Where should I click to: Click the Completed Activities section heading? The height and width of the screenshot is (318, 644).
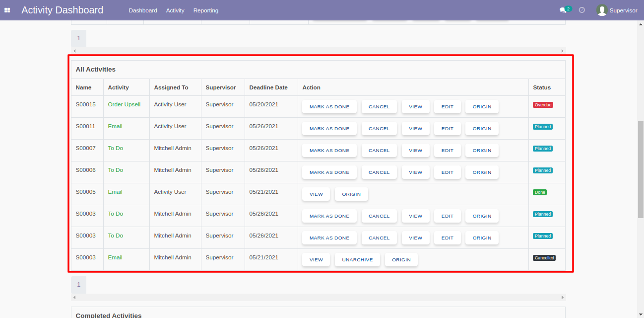click(109, 316)
